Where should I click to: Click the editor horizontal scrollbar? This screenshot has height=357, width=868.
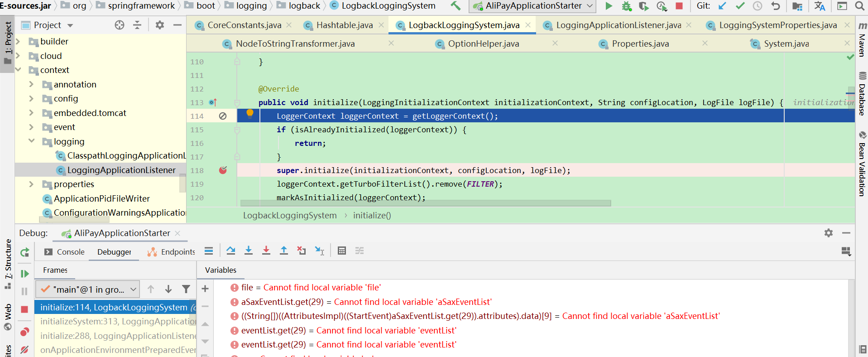[426, 203]
